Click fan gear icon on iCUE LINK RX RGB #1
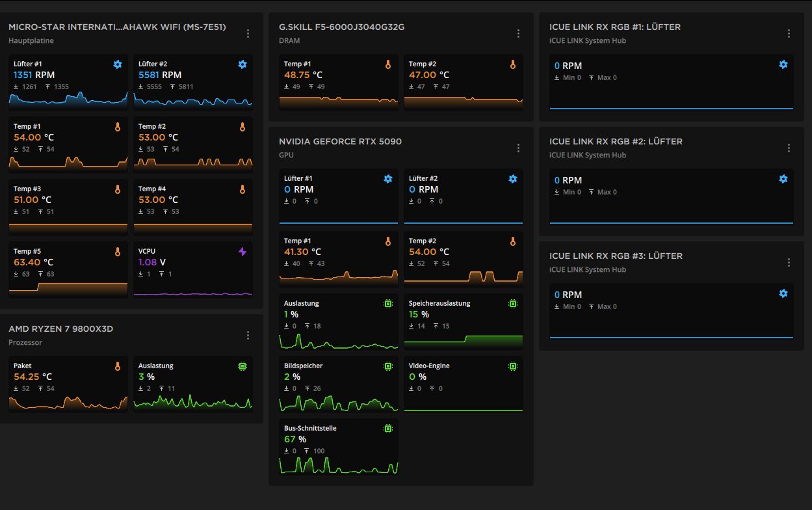The height and width of the screenshot is (510, 812). click(x=783, y=64)
